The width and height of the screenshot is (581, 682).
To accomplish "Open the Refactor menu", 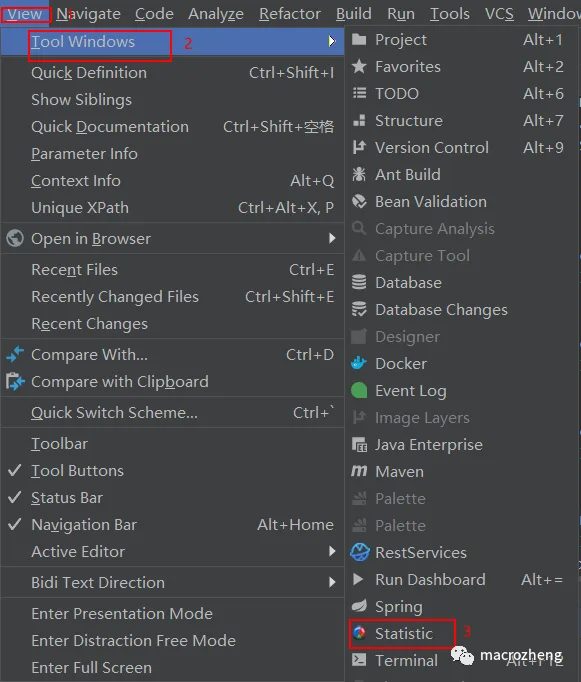I will pyautogui.click(x=290, y=14).
